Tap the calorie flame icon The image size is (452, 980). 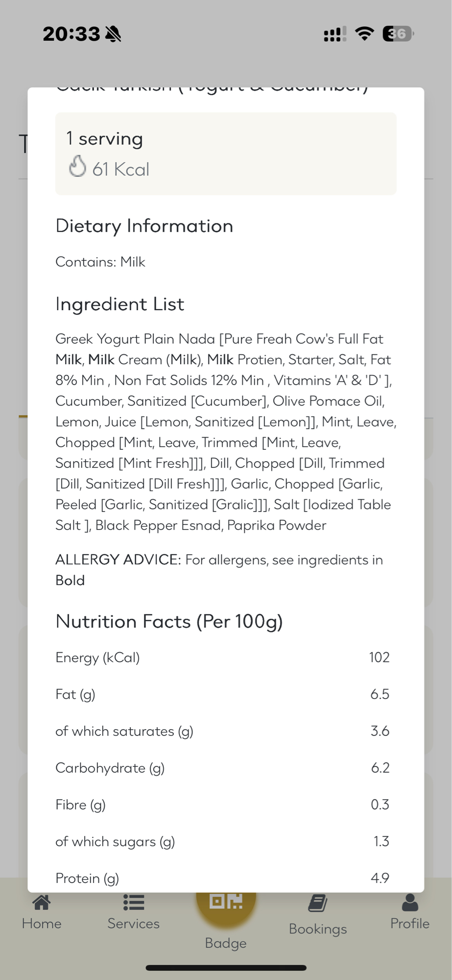coord(77,166)
